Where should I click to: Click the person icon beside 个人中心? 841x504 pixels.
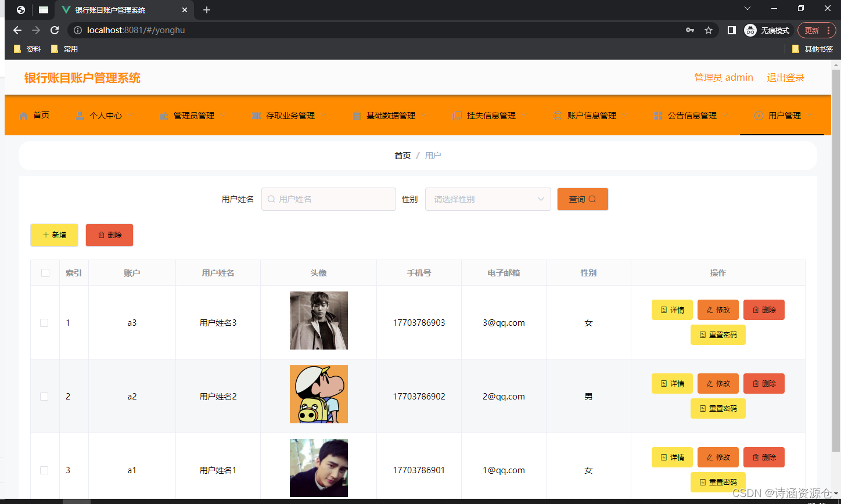pyautogui.click(x=80, y=116)
